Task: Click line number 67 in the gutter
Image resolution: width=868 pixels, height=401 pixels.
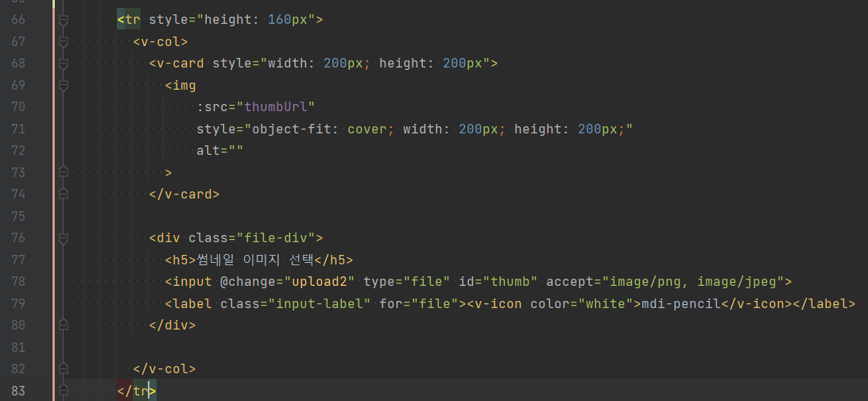Action: pyautogui.click(x=18, y=41)
